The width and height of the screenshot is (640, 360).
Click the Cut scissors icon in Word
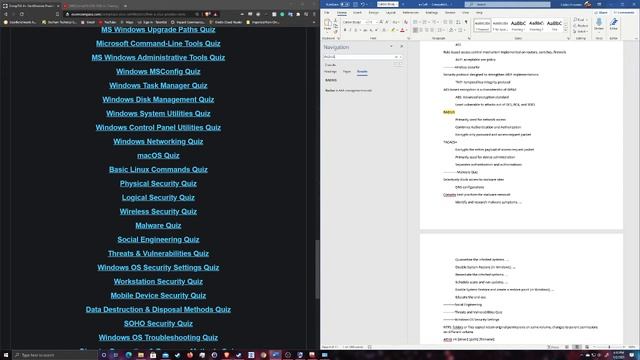coord(336,20)
